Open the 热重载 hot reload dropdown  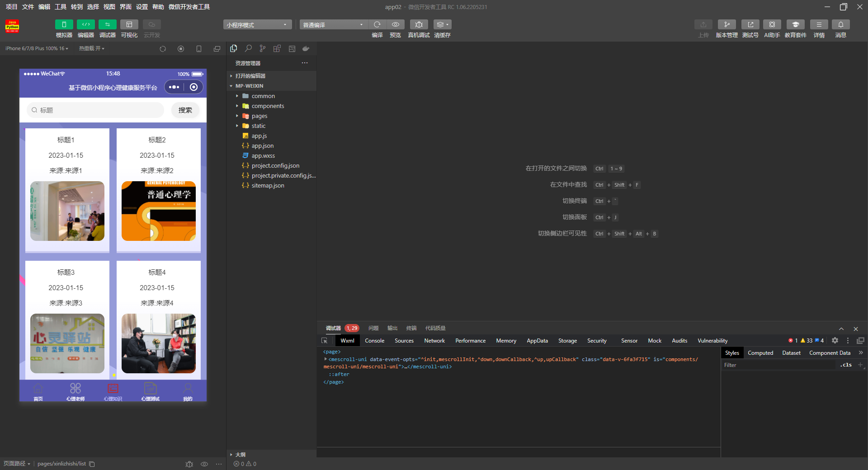(91, 48)
